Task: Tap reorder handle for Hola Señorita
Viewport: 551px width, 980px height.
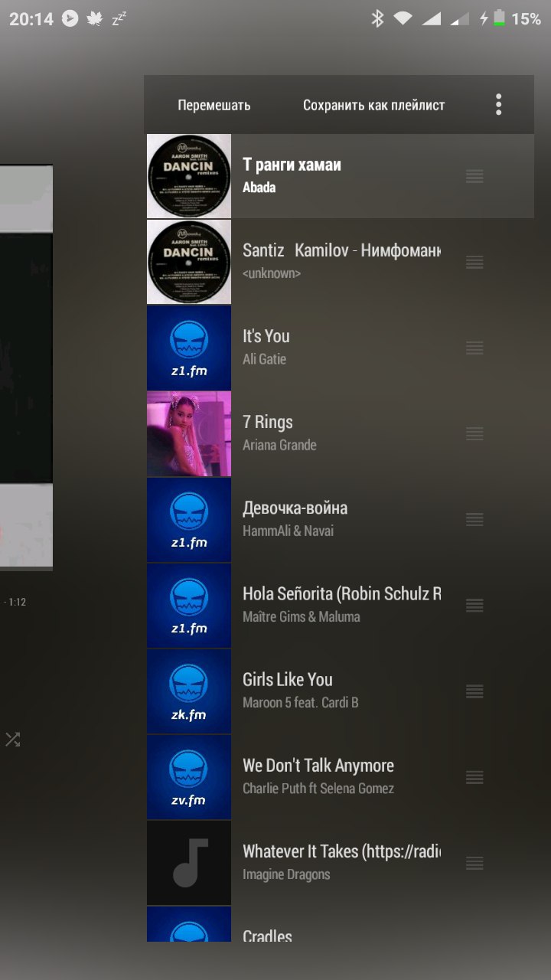Action: [474, 605]
